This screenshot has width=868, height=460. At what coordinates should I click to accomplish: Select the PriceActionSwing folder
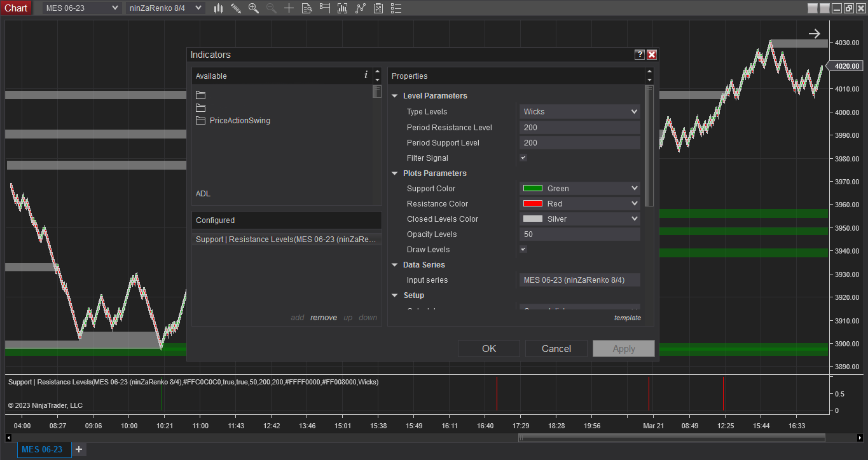point(239,121)
